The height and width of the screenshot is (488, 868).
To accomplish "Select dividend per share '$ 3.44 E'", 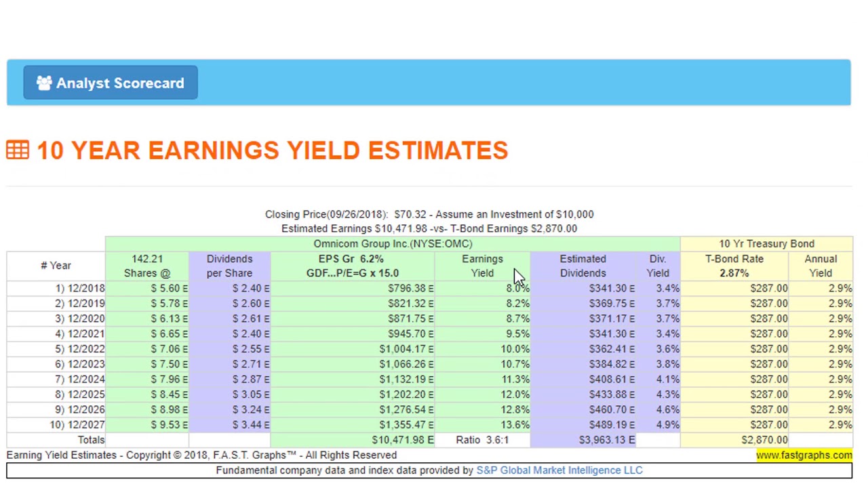I will [x=250, y=424].
